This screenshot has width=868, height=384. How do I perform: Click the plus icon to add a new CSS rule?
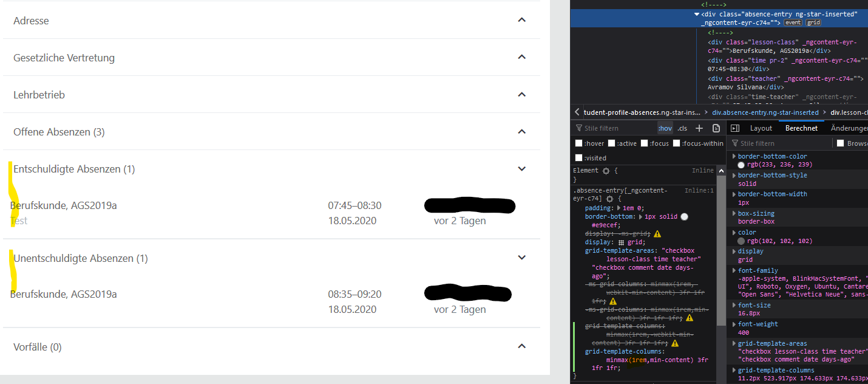point(699,128)
